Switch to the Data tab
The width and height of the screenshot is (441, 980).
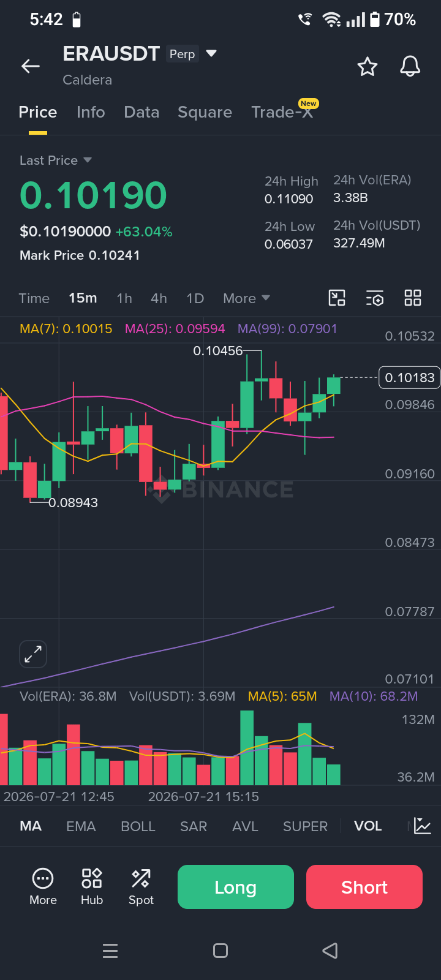(141, 112)
